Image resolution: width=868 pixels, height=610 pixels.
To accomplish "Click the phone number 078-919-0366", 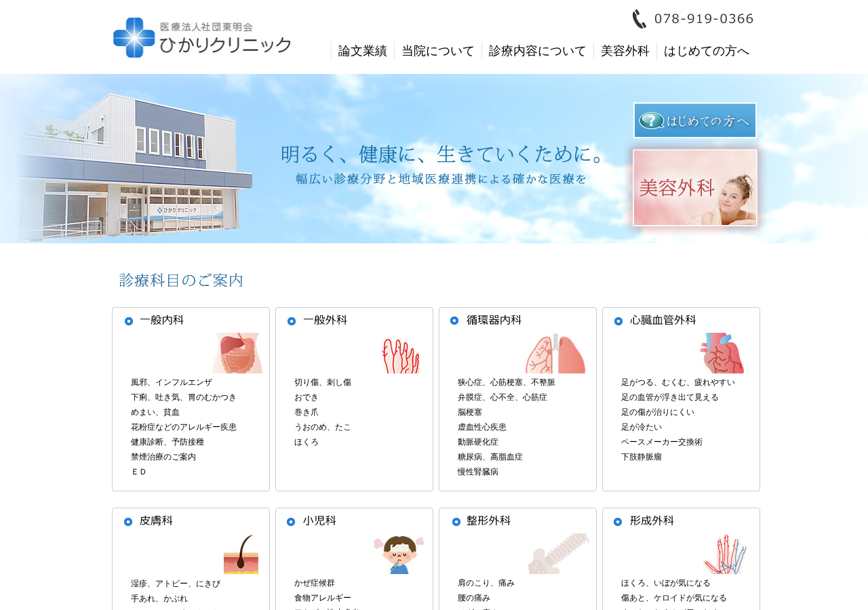I will (x=704, y=19).
